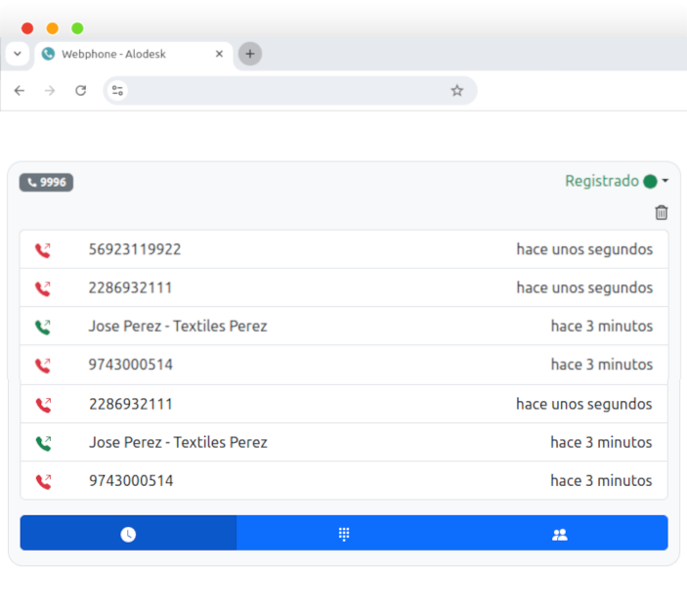
Task: Click the caret arrow next to Registrado
Action: pos(666,181)
